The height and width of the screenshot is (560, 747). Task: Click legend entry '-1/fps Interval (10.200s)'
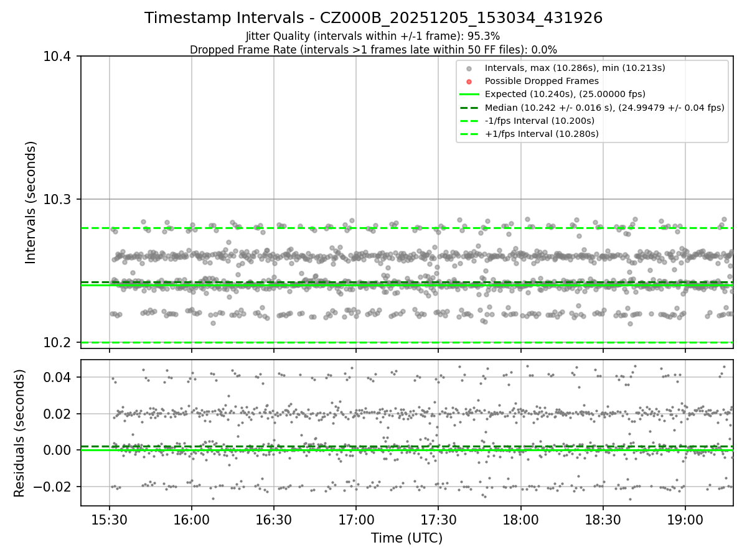tap(539, 121)
